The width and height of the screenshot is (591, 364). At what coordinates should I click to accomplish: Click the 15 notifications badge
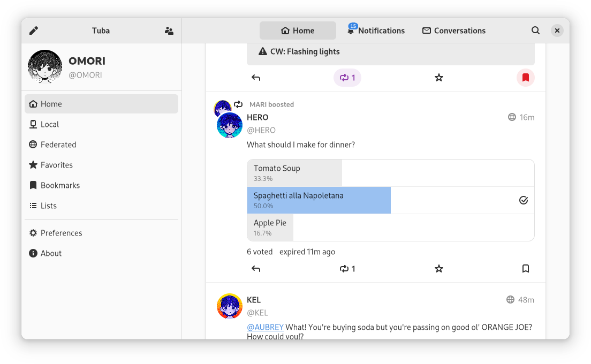click(353, 26)
